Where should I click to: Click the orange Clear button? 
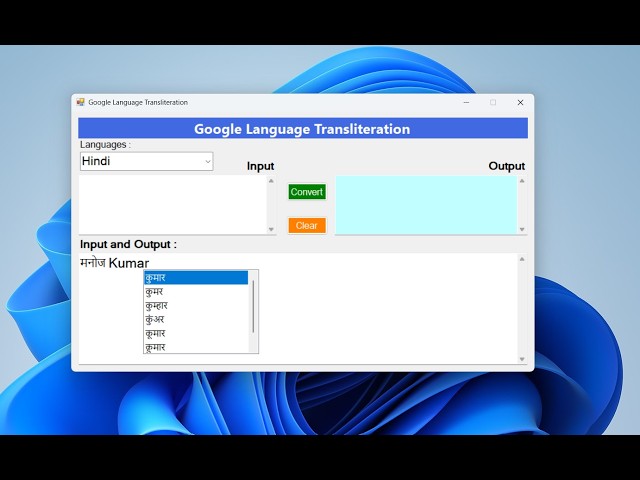[307, 225]
